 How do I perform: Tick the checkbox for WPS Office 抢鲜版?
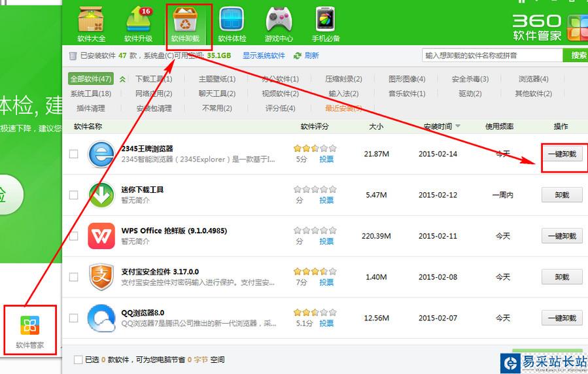(x=74, y=236)
